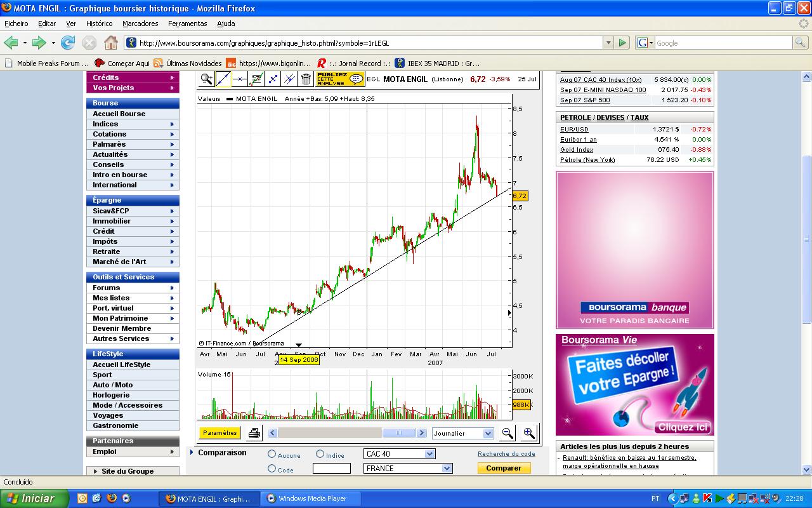Click the trash icon to delete drawings
The height and width of the screenshot is (508, 812).
(x=306, y=79)
